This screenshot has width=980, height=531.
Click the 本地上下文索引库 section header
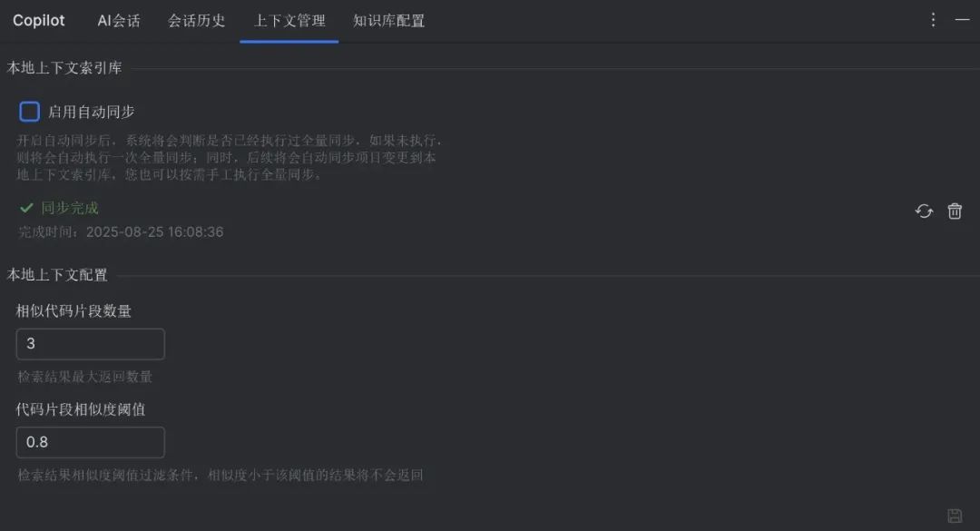[64, 67]
